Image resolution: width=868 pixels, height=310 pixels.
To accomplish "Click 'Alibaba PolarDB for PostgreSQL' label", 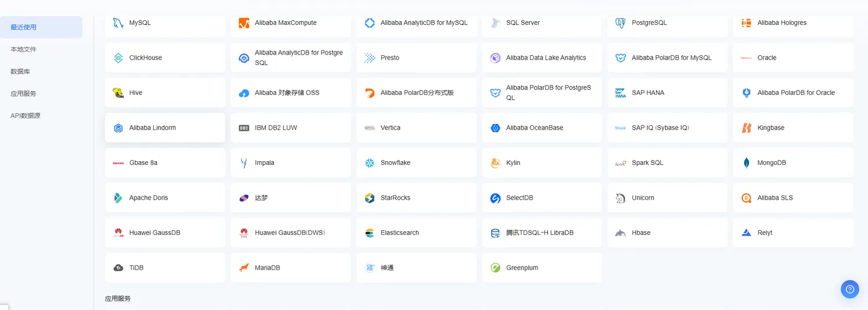I will pyautogui.click(x=549, y=93).
